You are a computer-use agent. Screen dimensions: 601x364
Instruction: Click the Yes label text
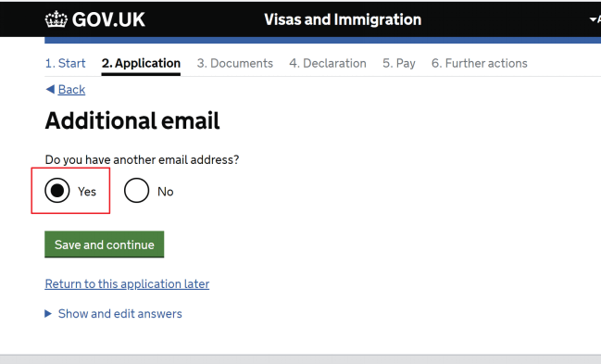87,192
